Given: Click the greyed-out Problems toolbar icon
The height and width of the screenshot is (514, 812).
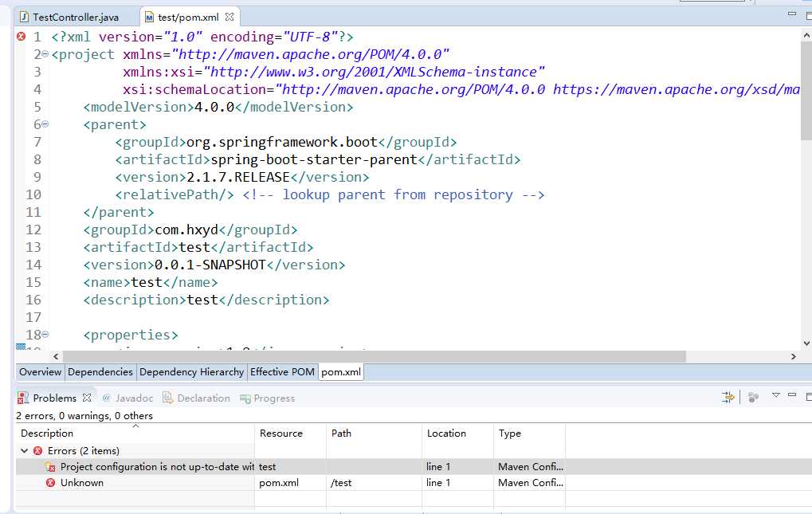Looking at the screenshot, I should pos(754,397).
